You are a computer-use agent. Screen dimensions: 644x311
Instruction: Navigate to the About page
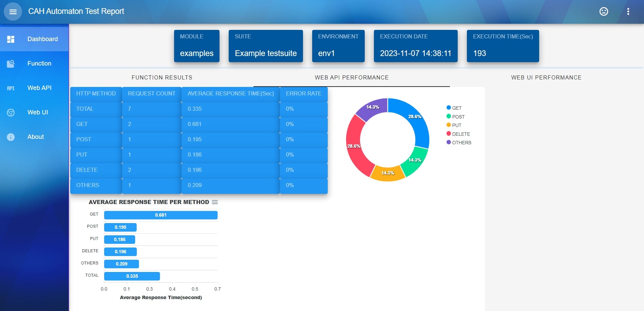(x=35, y=137)
